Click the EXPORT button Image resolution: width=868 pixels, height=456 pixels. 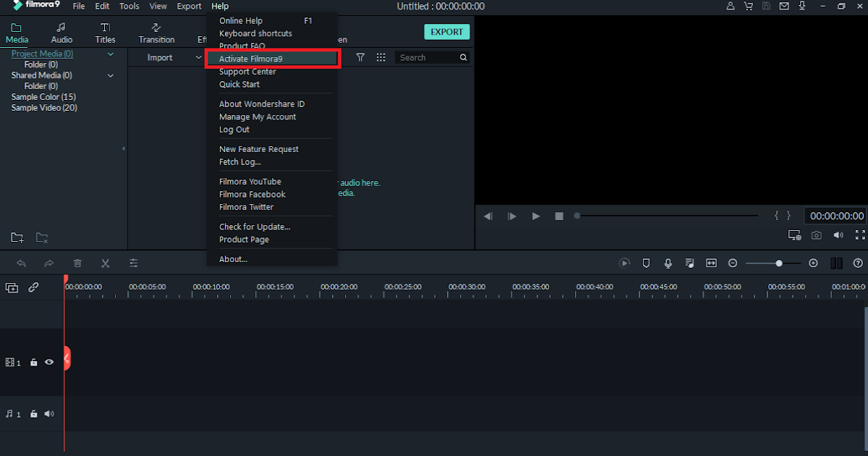(x=447, y=32)
